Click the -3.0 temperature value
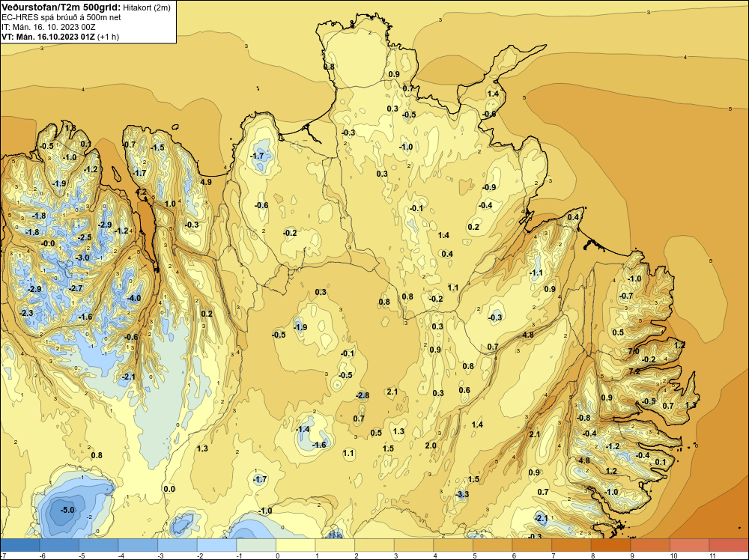The width and height of the screenshot is (749, 560). (82, 258)
